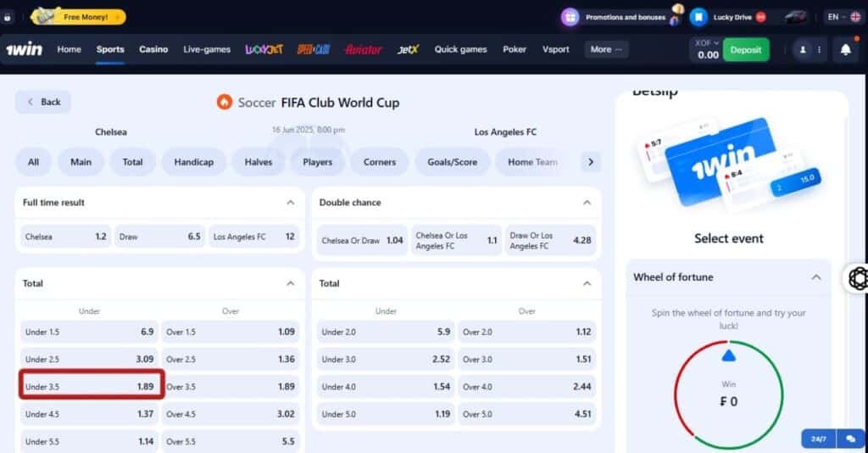Select the Goals/Score markets tab

453,162
